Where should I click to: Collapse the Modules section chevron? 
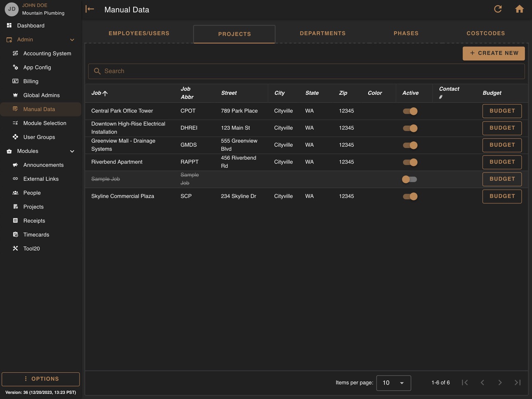72,151
